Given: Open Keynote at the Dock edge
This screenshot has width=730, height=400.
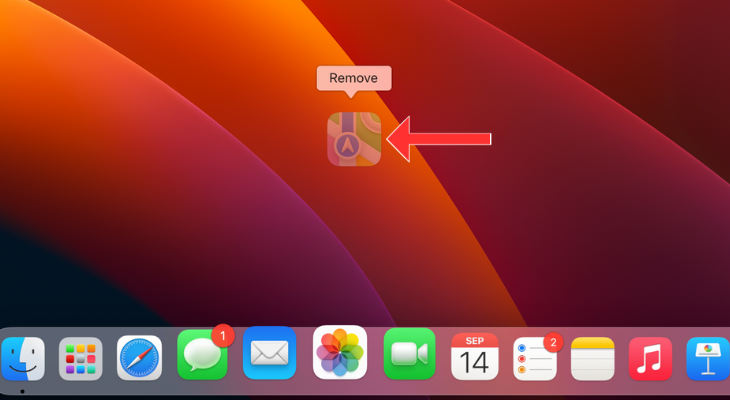Looking at the screenshot, I should click(708, 359).
